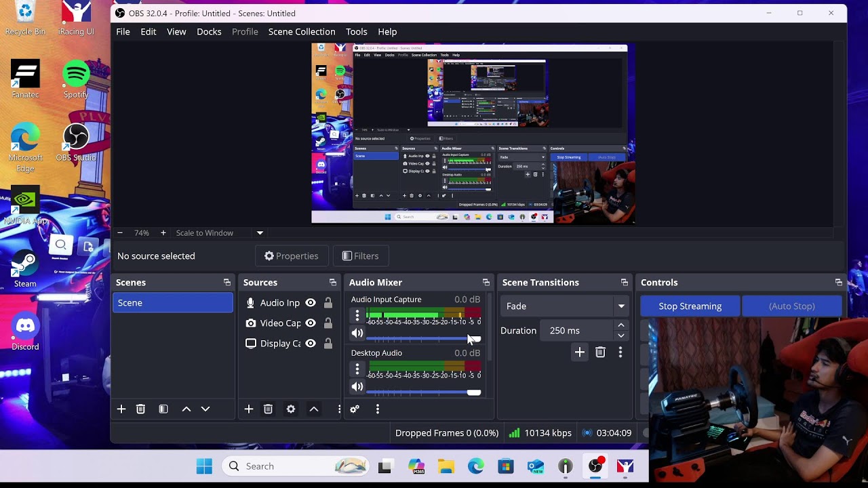Open source Filters button

(361, 256)
